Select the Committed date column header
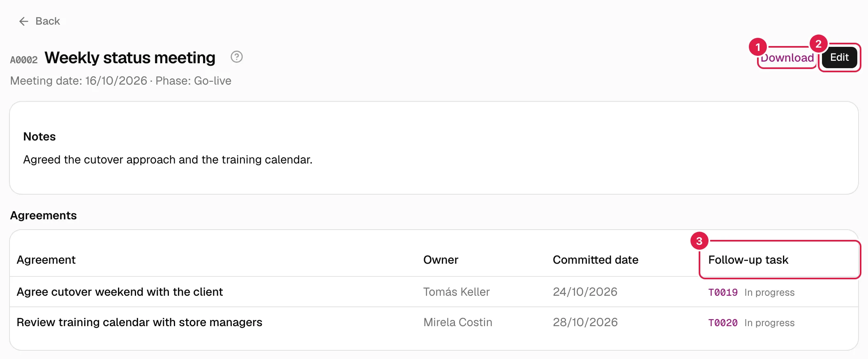Image resolution: width=868 pixels, height=359 pixels. pyautogui.click(x=595, y=260)
